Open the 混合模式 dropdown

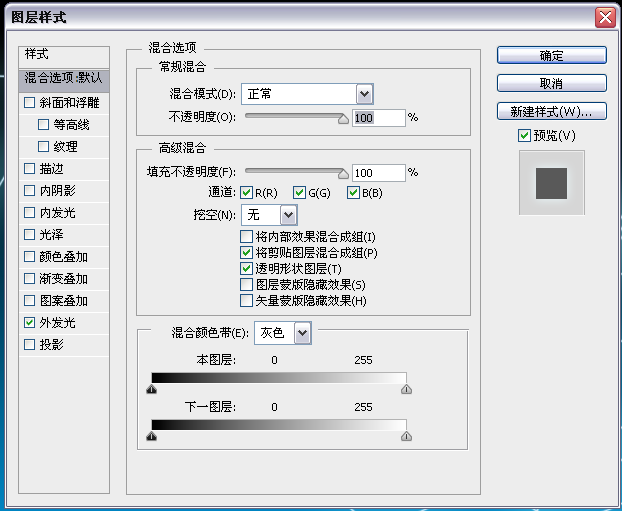coord(364,94)
